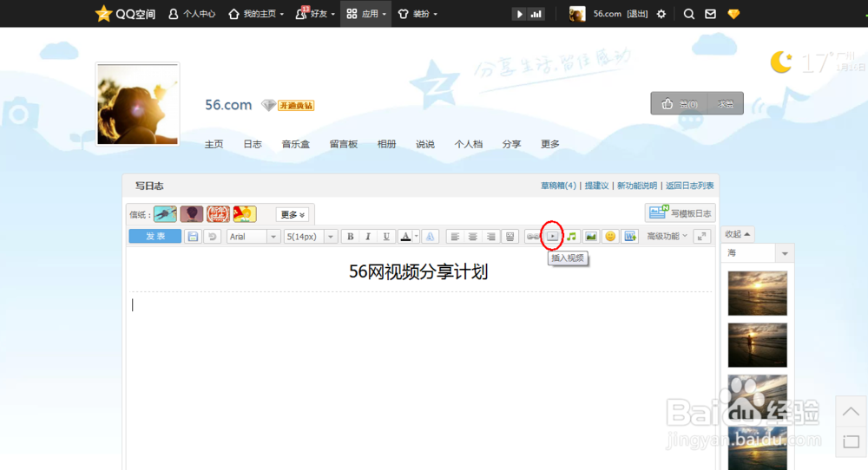Viewport: 868px width, 470px height.
Task: Open the 分享 tab
Action: [511, 144]
